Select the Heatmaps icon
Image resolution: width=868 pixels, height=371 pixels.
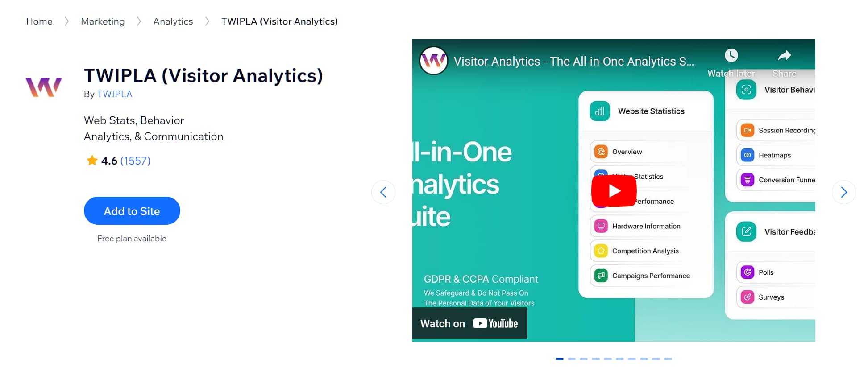pyautogui.click(x=747, y=155)
